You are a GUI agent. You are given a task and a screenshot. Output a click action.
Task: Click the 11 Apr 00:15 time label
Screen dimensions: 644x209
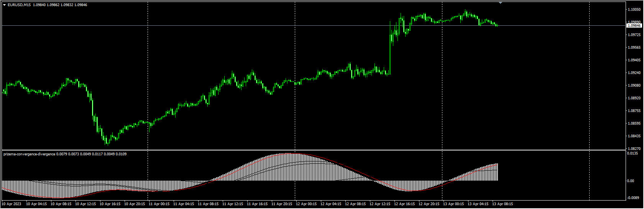click(159, 204)
